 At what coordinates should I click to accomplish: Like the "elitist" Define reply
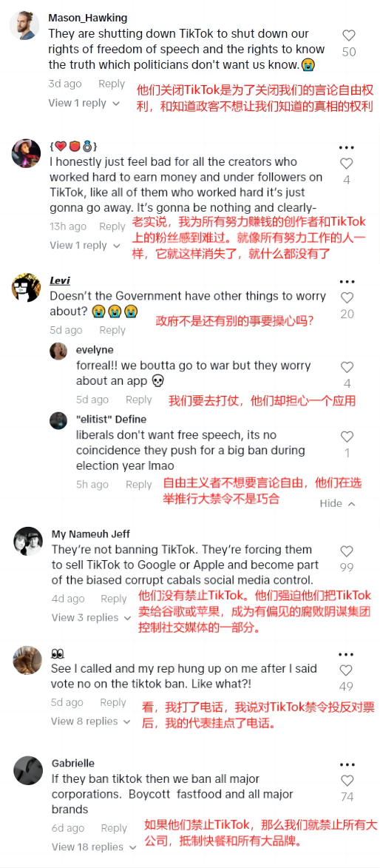point(347,436)
